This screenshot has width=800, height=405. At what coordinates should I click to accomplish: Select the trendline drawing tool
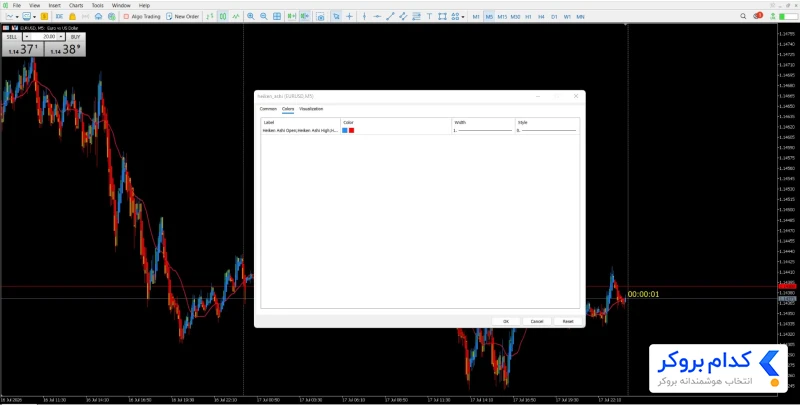[390, 16]
